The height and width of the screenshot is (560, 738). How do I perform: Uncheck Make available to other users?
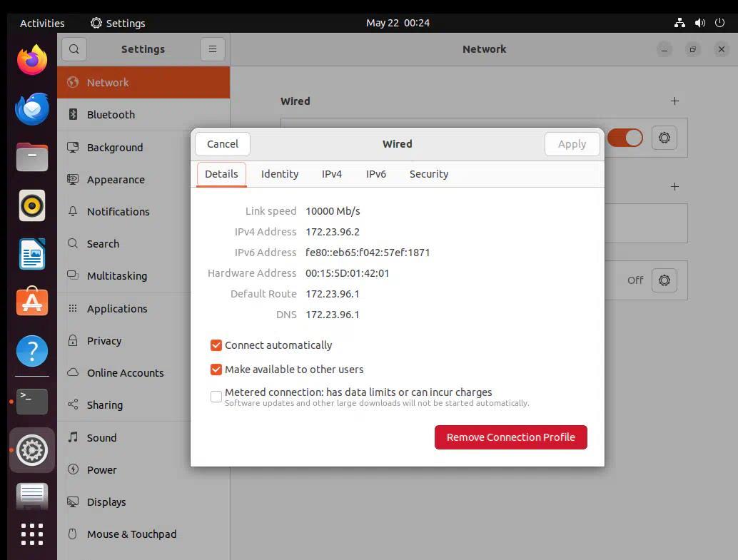(x=216, y=370)
